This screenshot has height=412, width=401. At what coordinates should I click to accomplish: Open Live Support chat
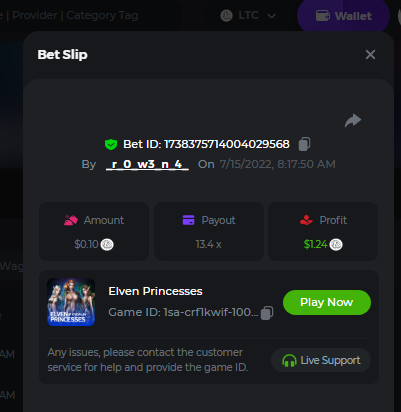coord(321,360)
